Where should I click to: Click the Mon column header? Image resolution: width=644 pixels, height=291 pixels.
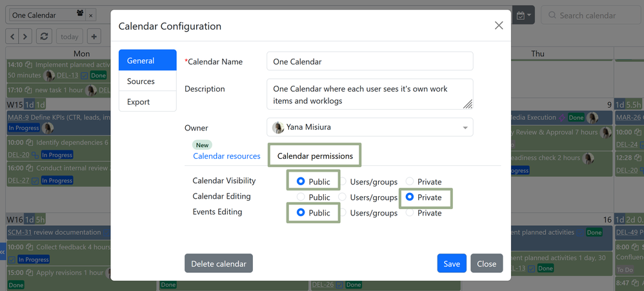point(82,54)
